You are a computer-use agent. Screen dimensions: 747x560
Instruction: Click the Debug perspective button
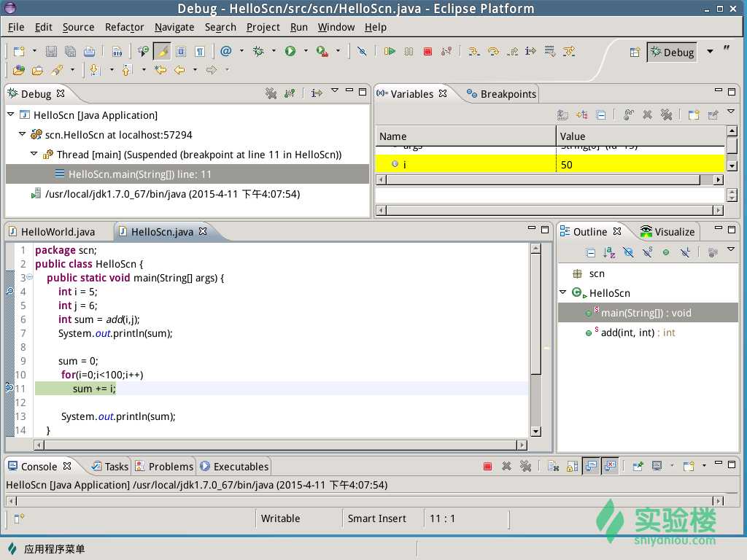pyautogui.click(x=673, y=52)
